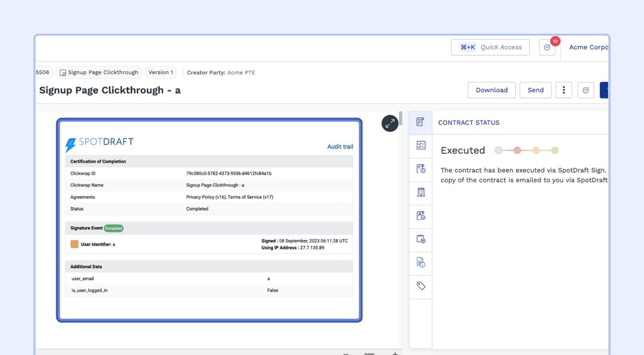Open the calendar add reminder sidebar icon
This screenshot has height=355, width=644.
tap(421, 239)
